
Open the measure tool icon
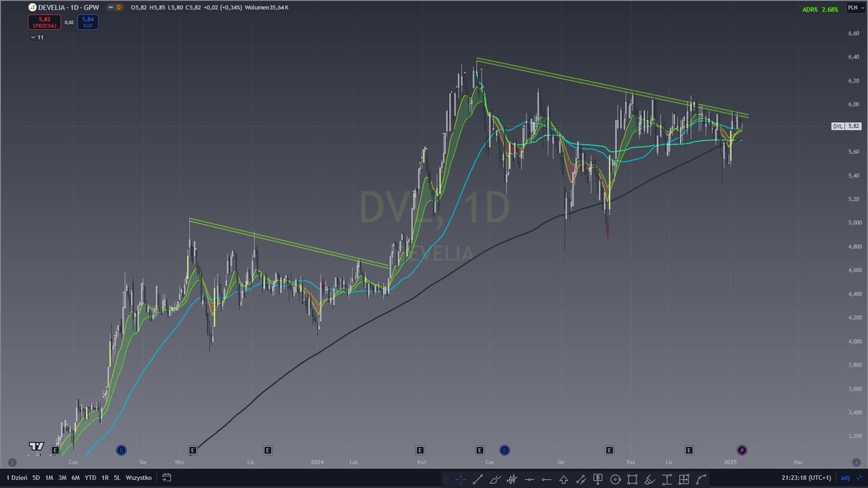(667, 479)
